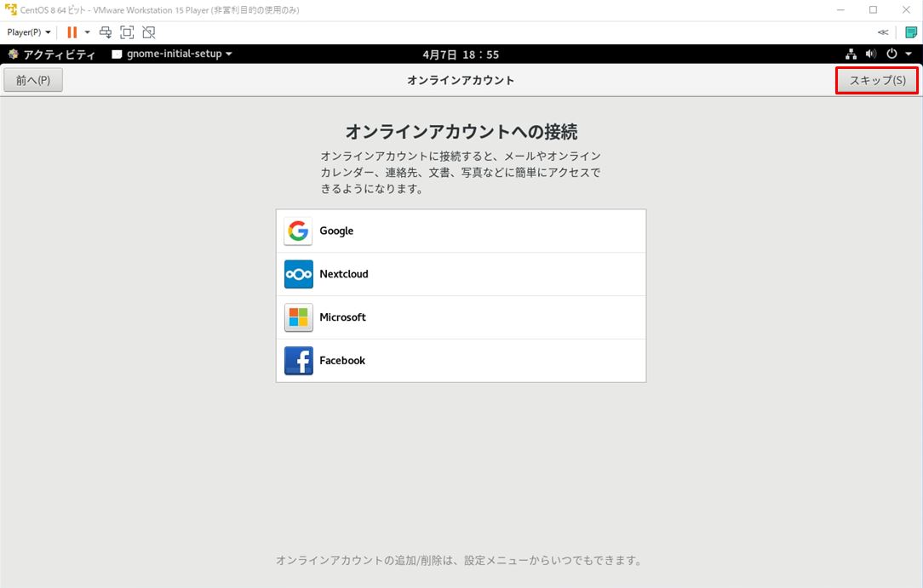Click the Nextcloud logo icon
This screenshot has width=923, height=588.
tap(299, 274)
